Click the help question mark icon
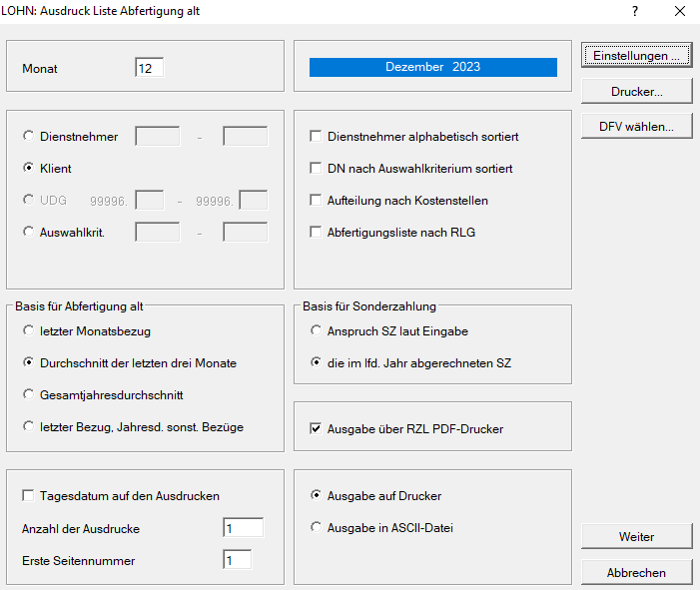The width and height of the screenshot is (700, 590). pos(634,11)
